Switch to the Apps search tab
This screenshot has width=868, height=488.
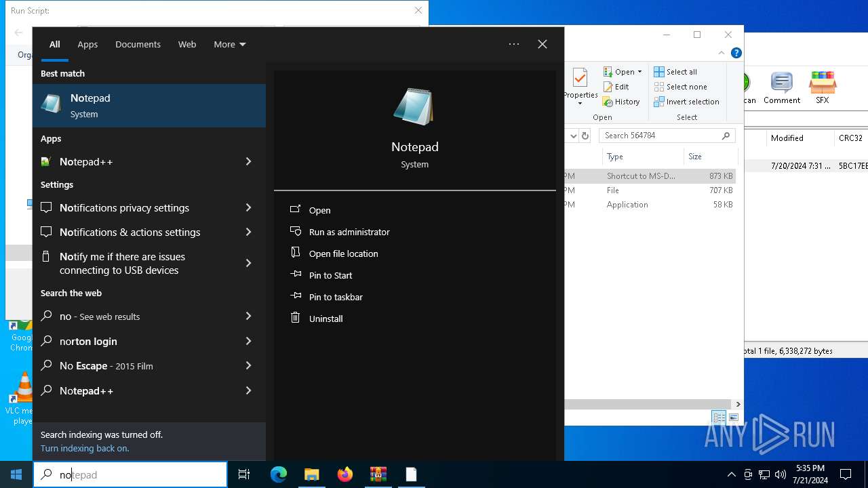pyautogui.click(x=87, y=44)
